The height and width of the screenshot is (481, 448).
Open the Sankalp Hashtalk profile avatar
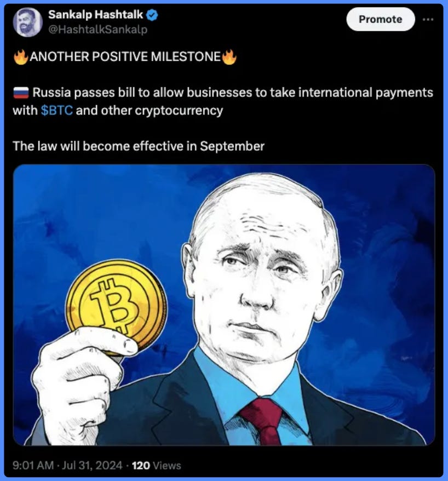pos(27,22)
